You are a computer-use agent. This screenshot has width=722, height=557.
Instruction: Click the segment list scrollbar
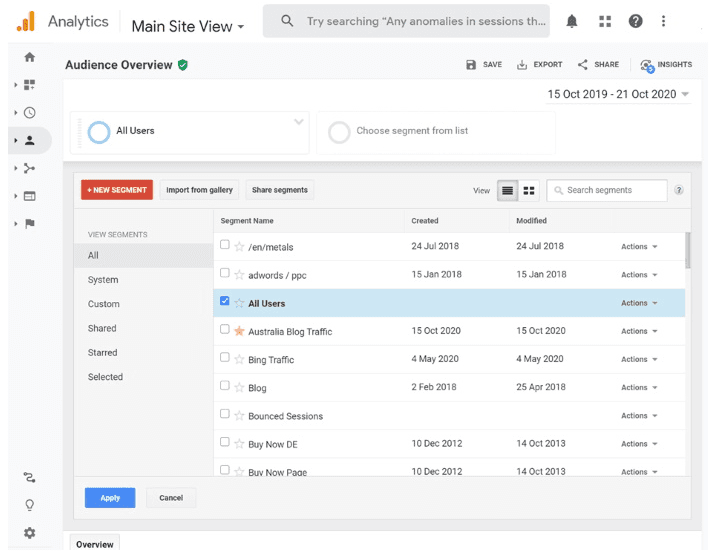coord(688,250)
